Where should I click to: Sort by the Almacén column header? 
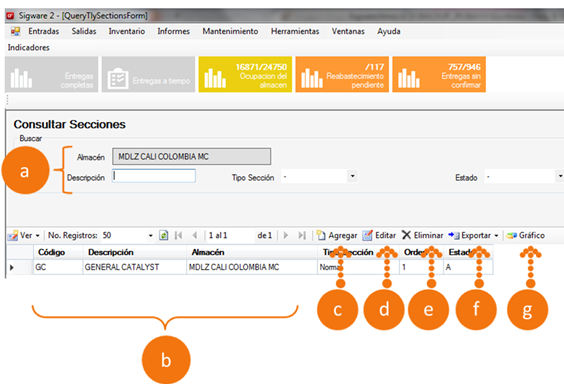[x=252, y=252]
